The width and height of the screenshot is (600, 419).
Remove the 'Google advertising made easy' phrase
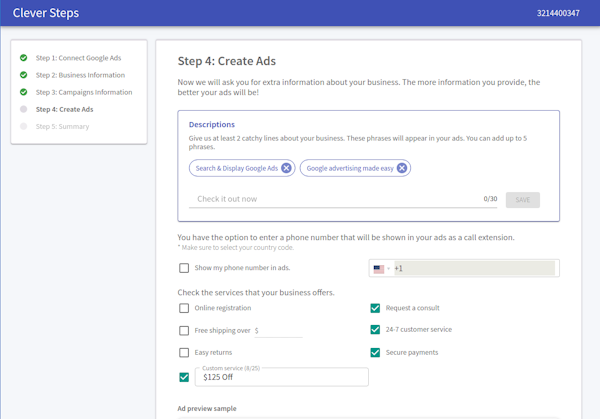coord(402,168)
